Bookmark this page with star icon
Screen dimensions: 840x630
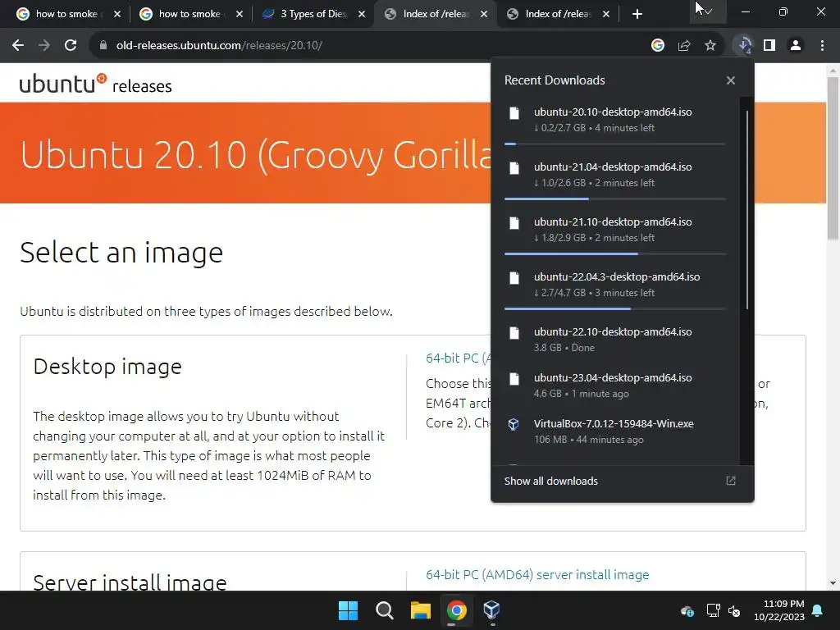(710, 46)
